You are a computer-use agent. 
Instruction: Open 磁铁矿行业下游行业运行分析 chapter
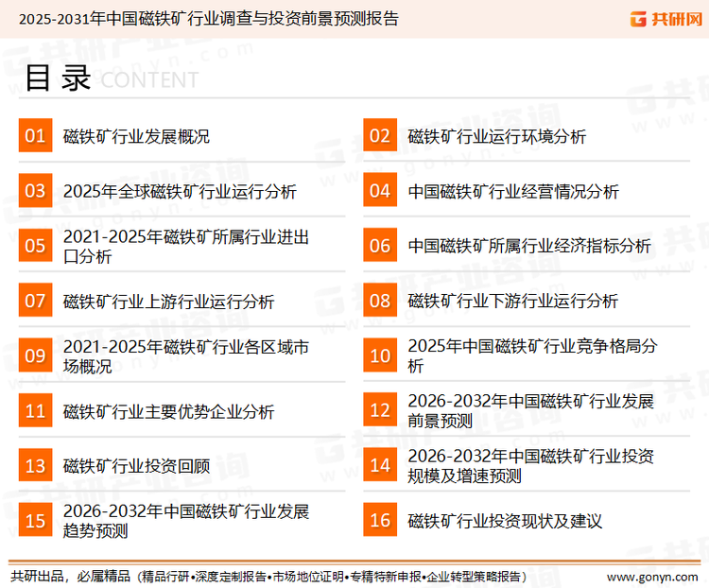[513, 302]
